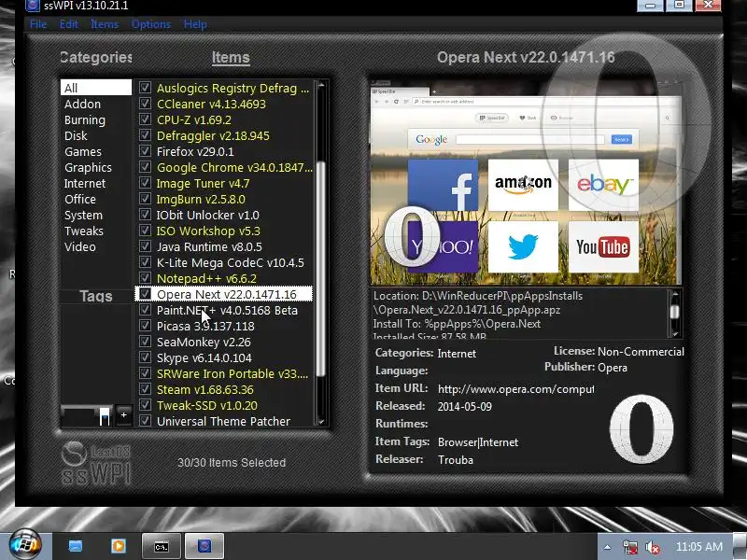This screenshot has height=560, width=747.
Task: Open the Options menu
Action: [x=151, y=24]
